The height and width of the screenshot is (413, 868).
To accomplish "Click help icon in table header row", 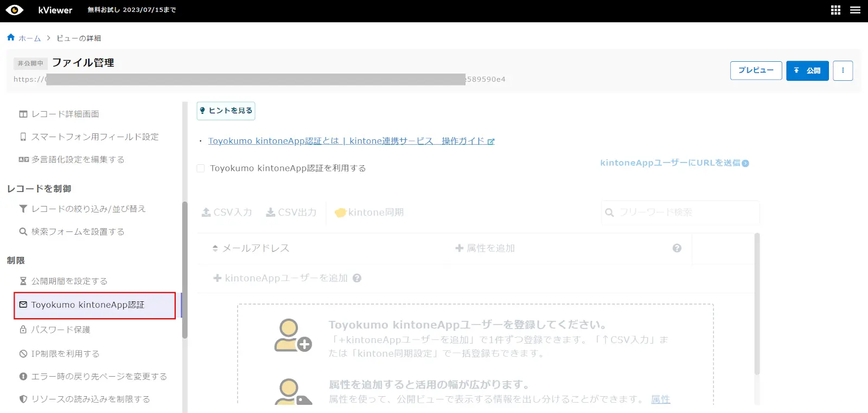I will 677,248.
